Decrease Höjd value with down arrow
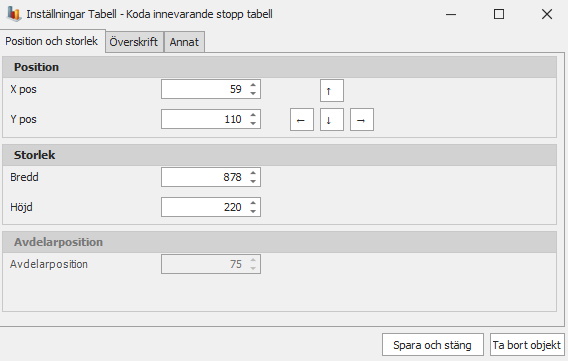The image size is (568, 361). click(253, 211)
